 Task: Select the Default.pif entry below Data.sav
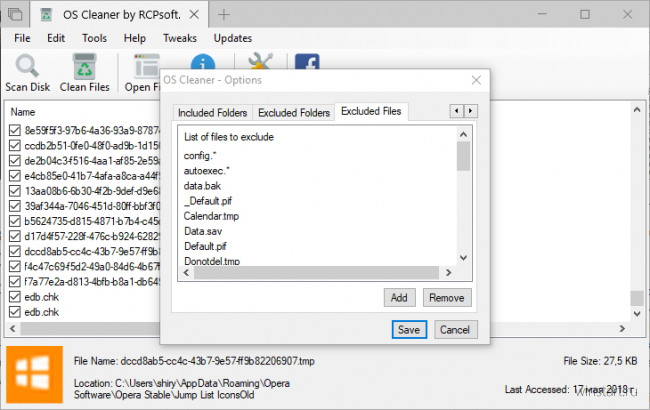tap(206, 246)
